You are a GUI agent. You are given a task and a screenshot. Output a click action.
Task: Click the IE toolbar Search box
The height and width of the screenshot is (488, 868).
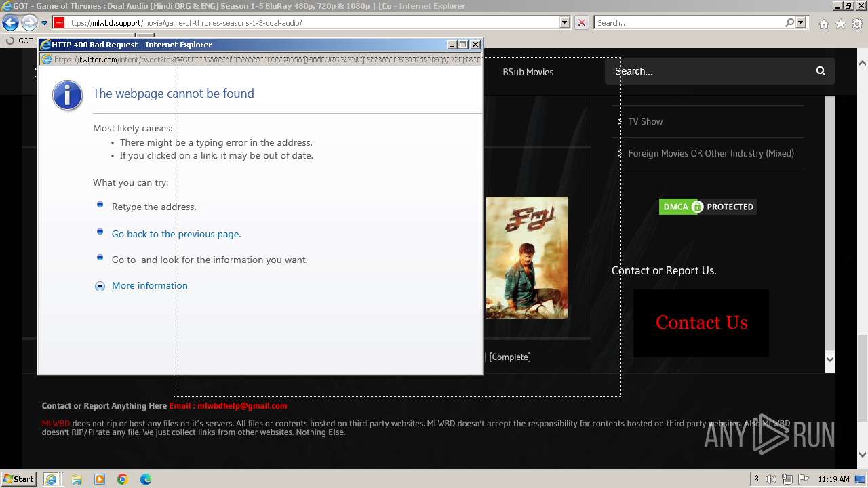click(688, 23)
